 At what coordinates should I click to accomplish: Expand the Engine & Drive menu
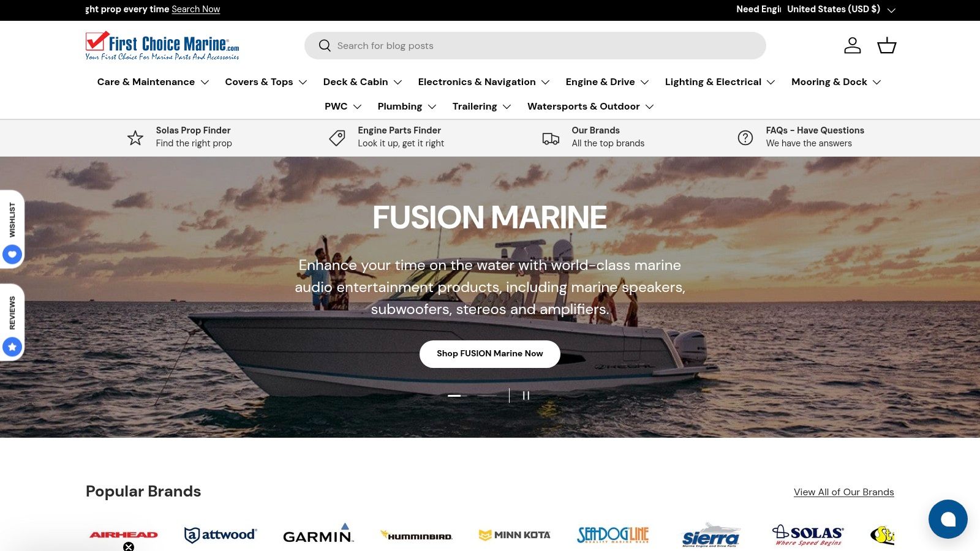click(x=607, y=82)
